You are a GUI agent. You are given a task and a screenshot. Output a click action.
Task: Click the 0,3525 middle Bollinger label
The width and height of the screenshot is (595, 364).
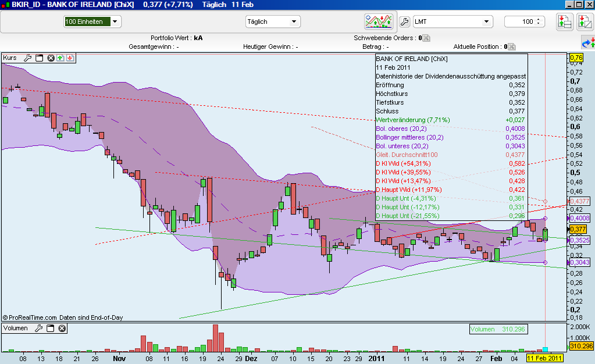pos(579,240)
